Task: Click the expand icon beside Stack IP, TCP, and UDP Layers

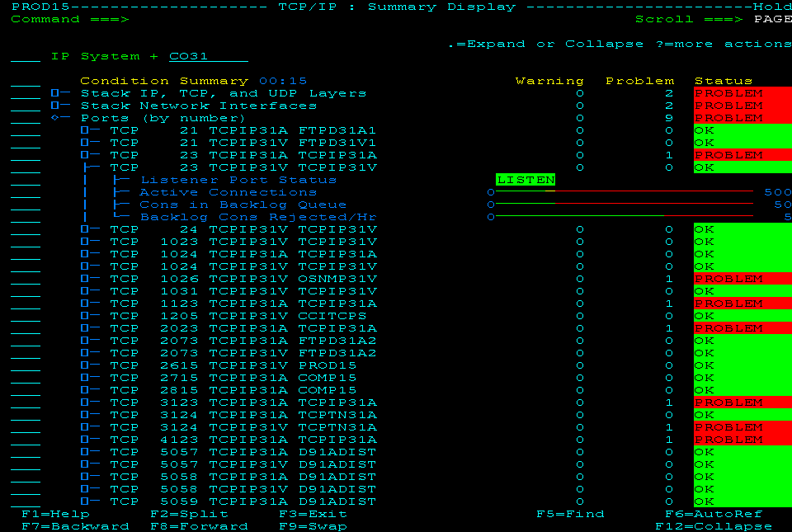Action: (53, 92)
